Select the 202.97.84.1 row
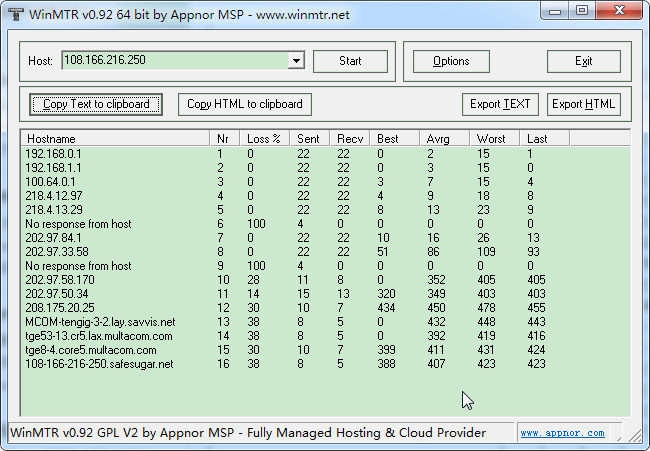Viewport: 650px width, 451px height. point(325,238)
